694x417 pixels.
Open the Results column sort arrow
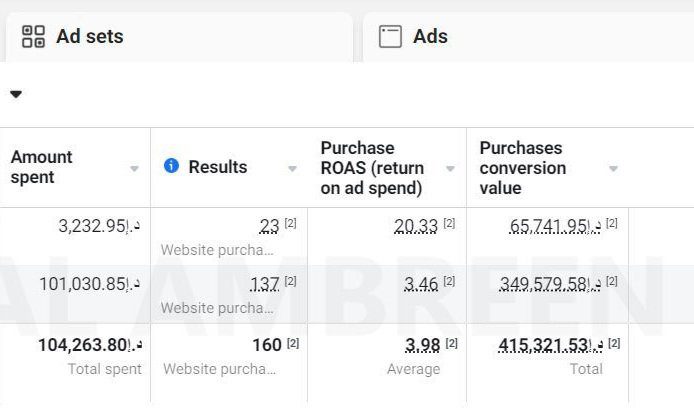point(292,169)
